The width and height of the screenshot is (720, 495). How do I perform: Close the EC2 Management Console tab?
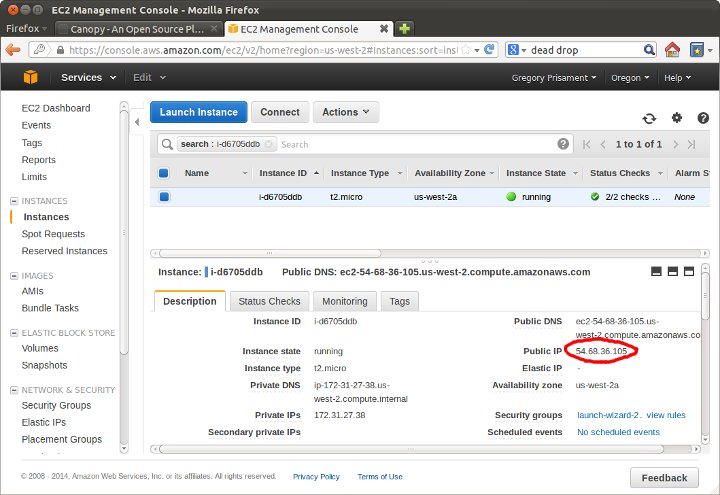tap(384, 29)
